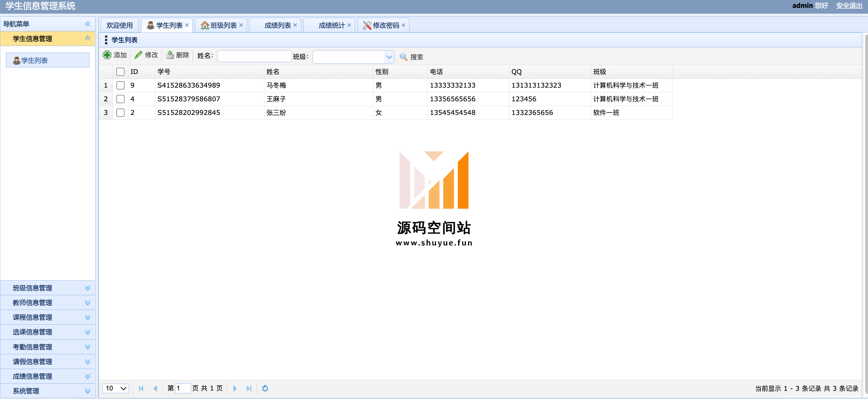Sort by 电话 column header
This screenshot has height=399, width=868.
tap(468, 72)
